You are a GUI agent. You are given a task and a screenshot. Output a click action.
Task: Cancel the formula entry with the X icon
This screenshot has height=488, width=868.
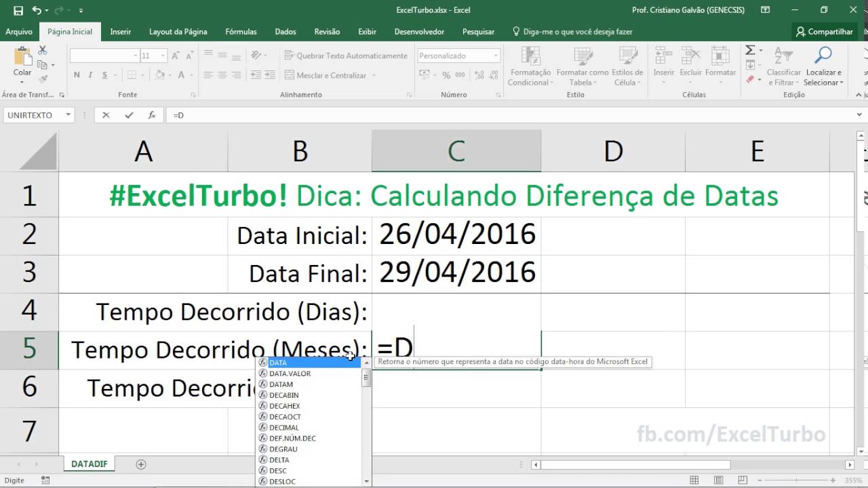[x=106, y=115]
